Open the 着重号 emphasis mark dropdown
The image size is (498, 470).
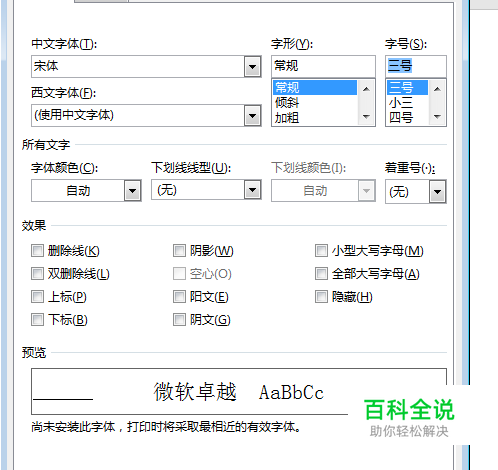[437, 192]
